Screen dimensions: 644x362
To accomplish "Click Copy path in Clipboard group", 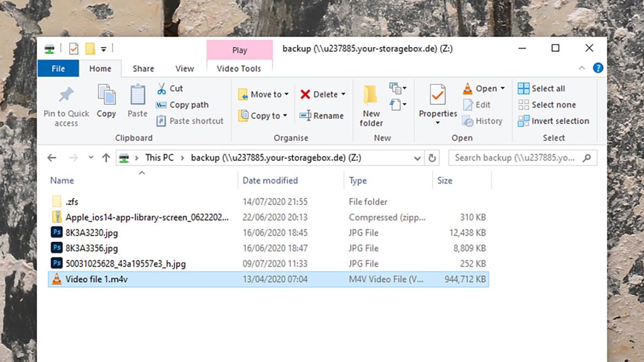I will coord(183,105).
